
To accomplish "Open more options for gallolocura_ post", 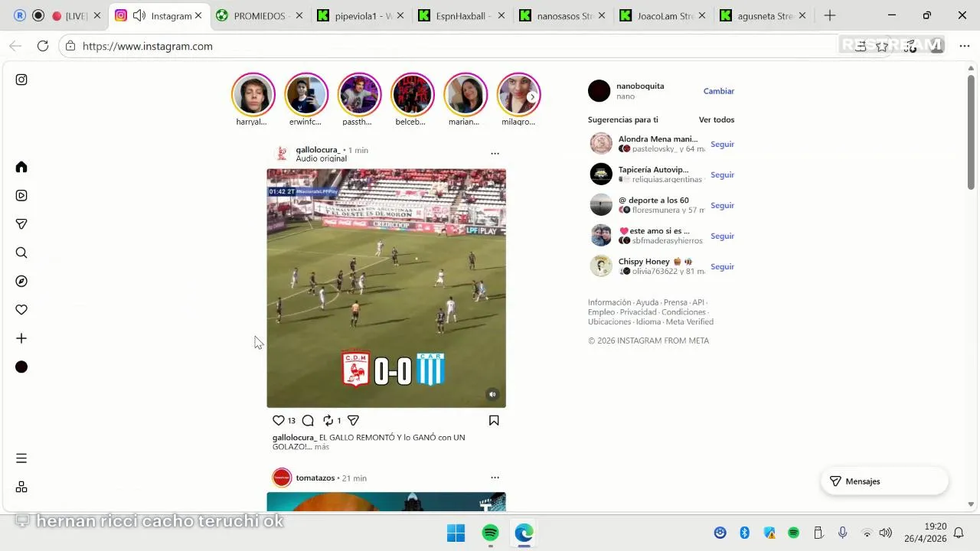I will (x=495, y=154).
